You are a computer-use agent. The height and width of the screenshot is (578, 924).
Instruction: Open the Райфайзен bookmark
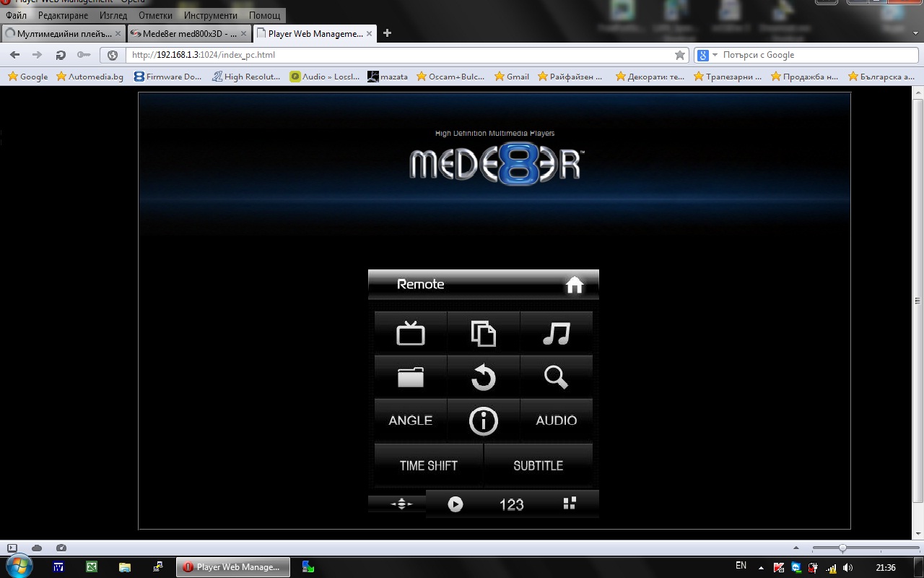570,77
